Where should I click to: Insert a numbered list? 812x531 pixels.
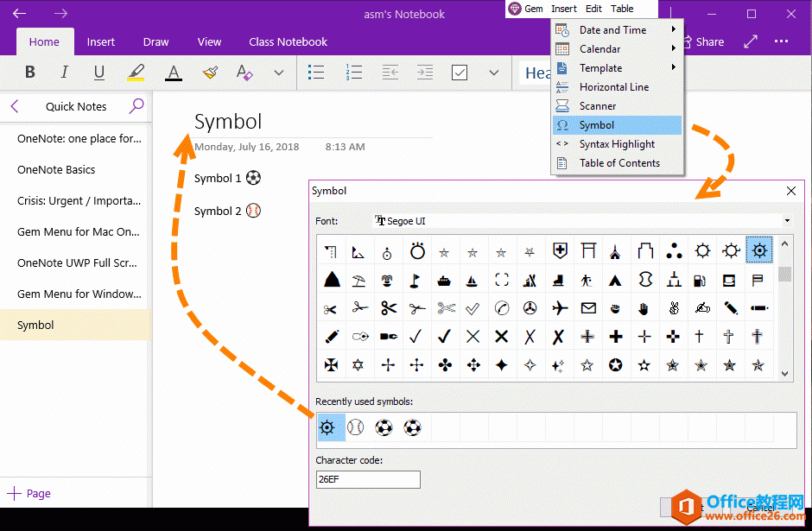tap(353, 73)
